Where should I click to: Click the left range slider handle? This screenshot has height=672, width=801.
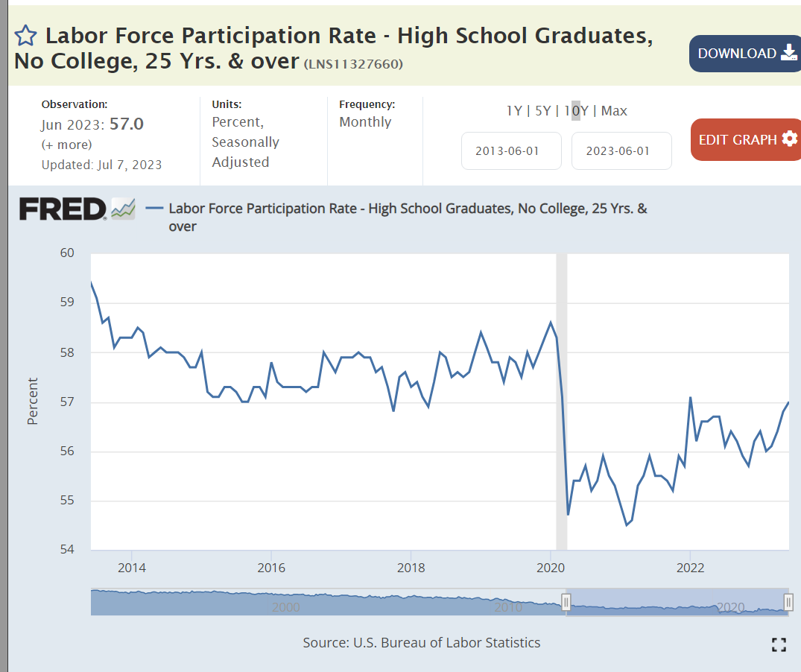pos(566,602)
